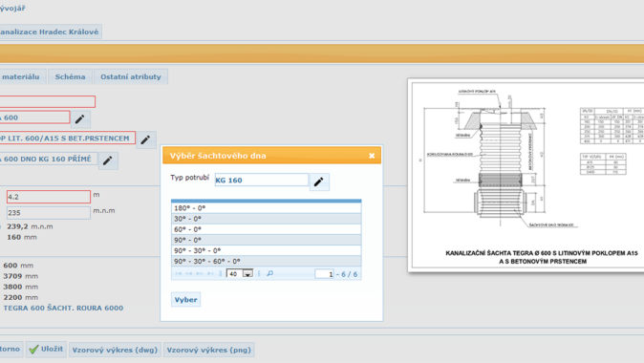
Task: Click the Typ potrubí field with KG 160
Action: (261, 181)
